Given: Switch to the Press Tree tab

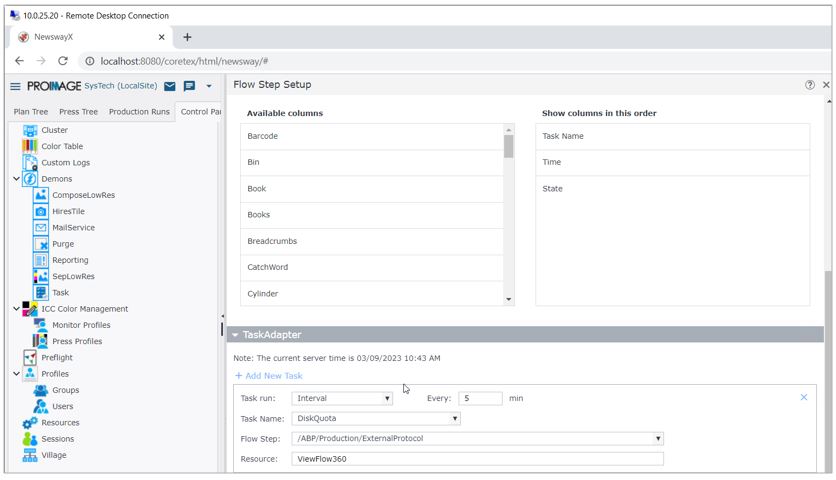Looking at the screenshot, I should [78, 112].
